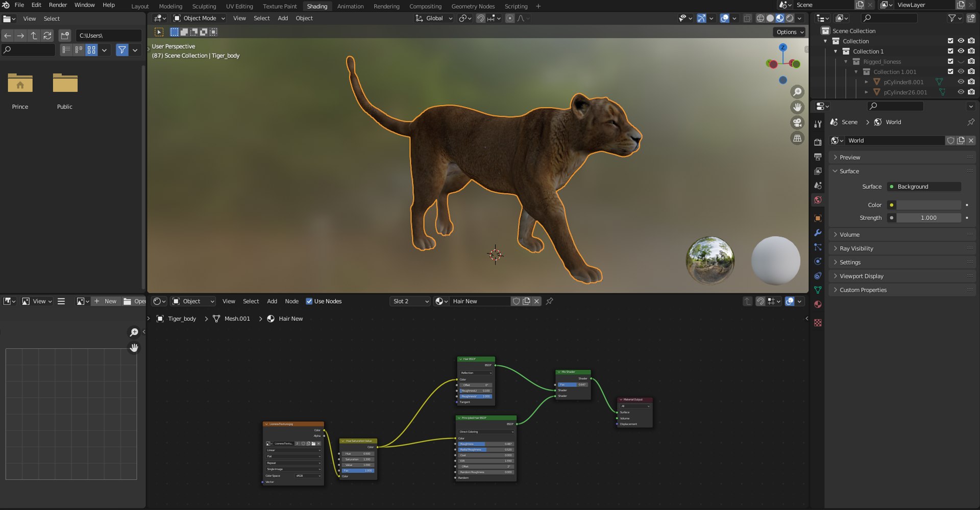The image size is (980, 510).
Task: Unlink the Hair New material
Action: coord(536,301)
